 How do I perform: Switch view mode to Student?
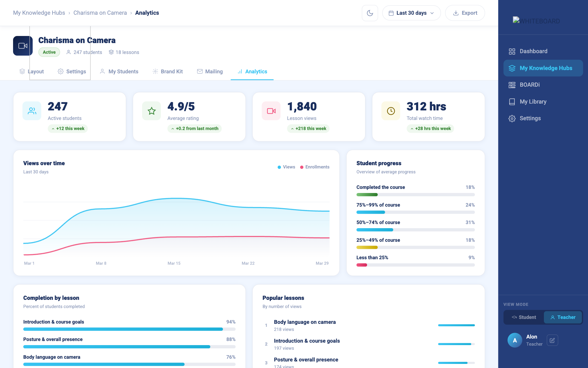coord(524,317)
